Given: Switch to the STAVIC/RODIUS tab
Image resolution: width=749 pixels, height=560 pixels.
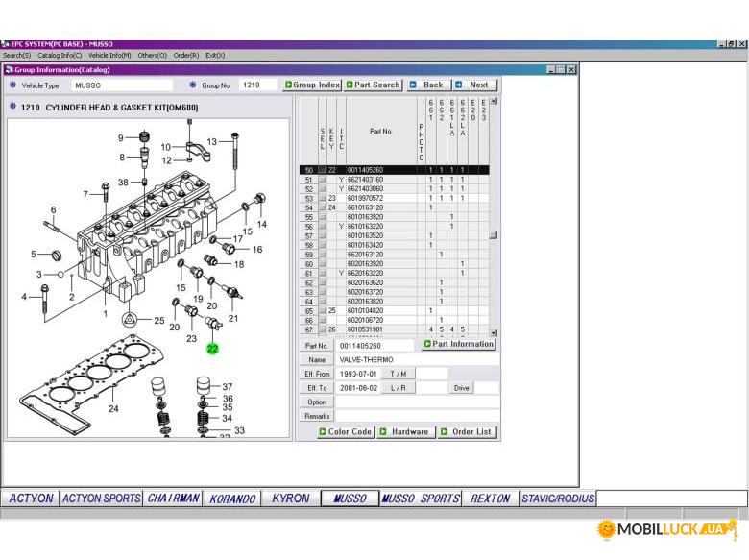Looking at the screenshot, I should (558, 499).
